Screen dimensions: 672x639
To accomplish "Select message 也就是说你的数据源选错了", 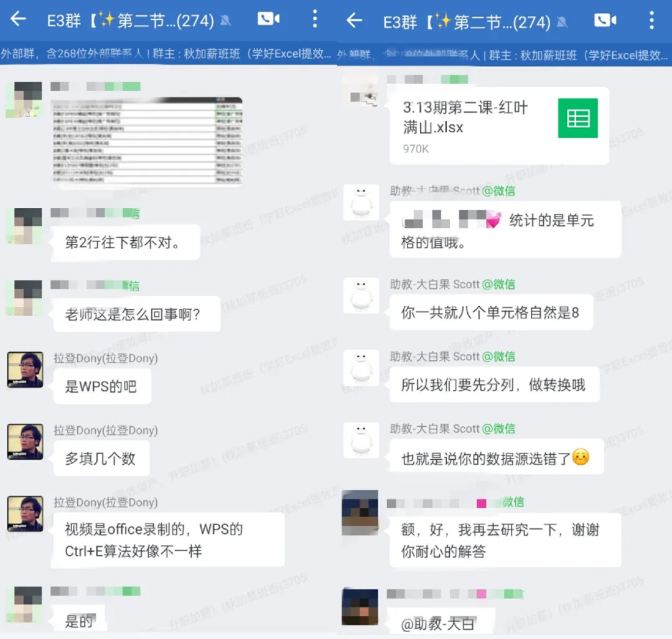I will point(497,457).
